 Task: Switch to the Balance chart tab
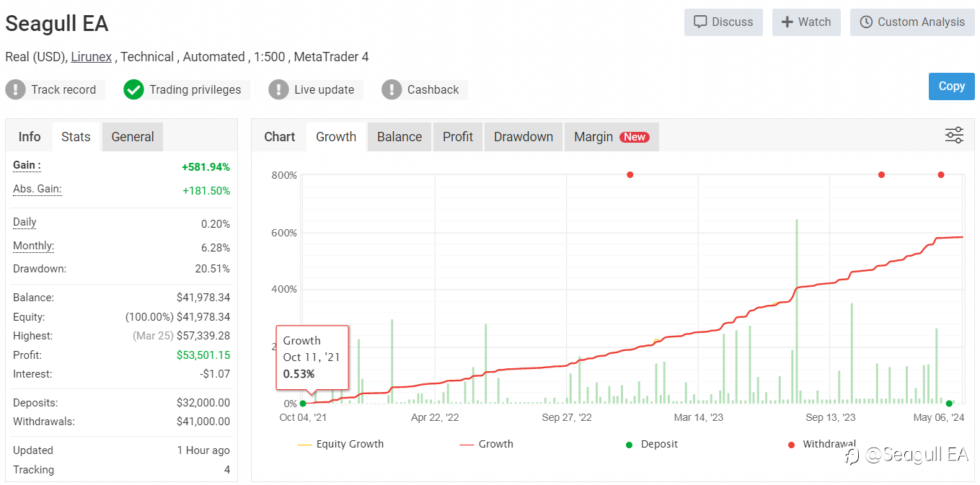coord(399,137)
